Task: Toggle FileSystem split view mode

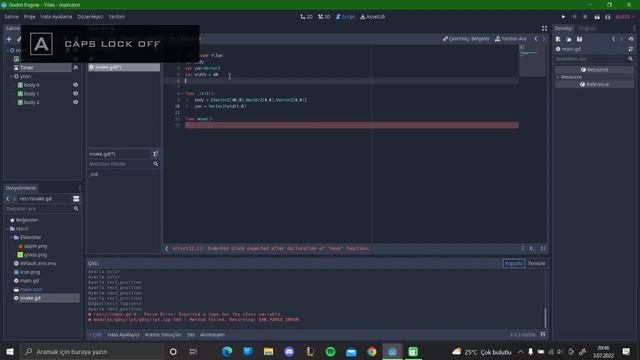Action: (76, 198)
